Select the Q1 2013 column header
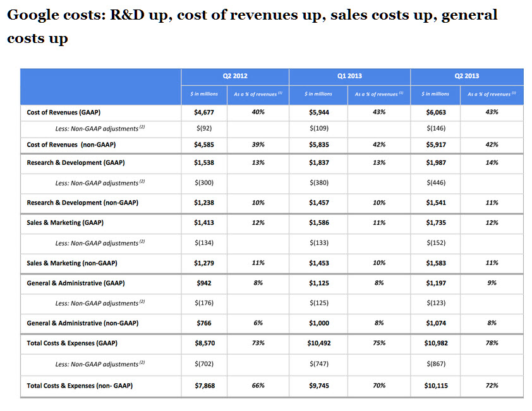Screen dimensions: 532x411 (349, 76)
